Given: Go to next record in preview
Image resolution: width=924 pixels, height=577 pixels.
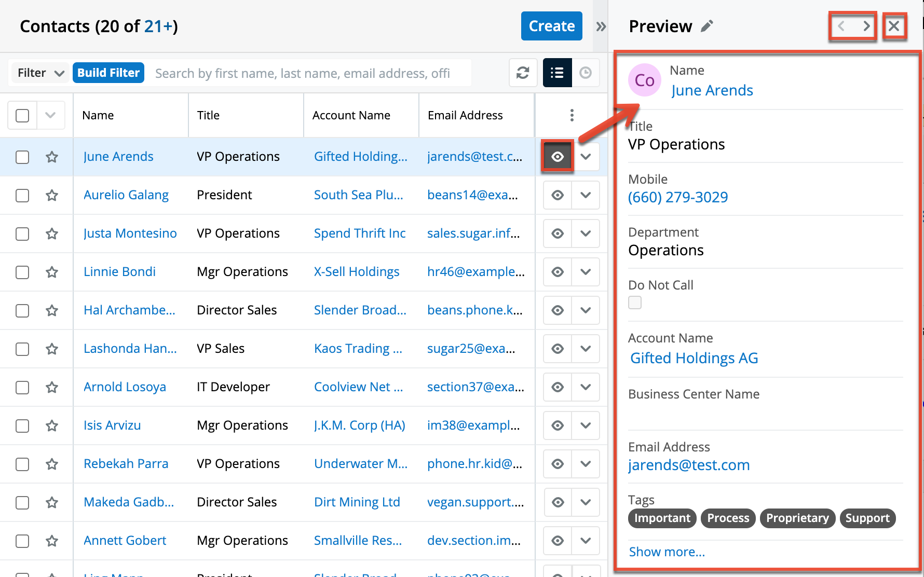Looking at the screenshot, I should click(866, 26).
